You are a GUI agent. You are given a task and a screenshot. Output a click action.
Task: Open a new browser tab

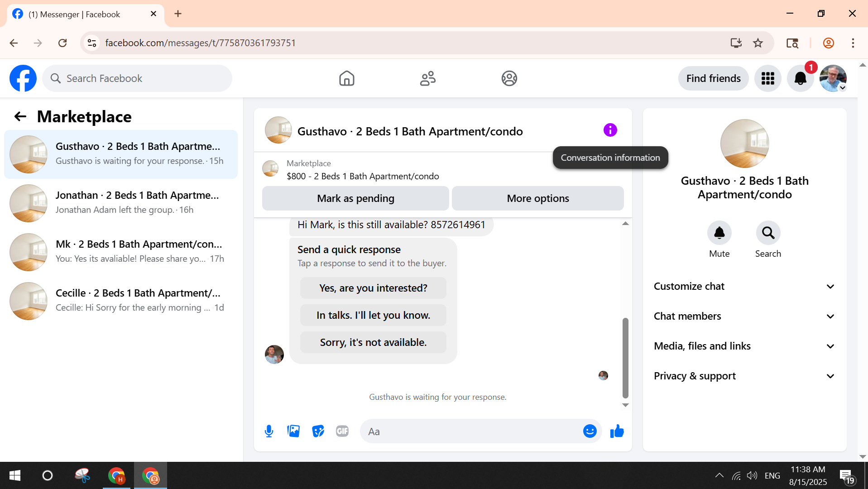[x=178, y=14]
